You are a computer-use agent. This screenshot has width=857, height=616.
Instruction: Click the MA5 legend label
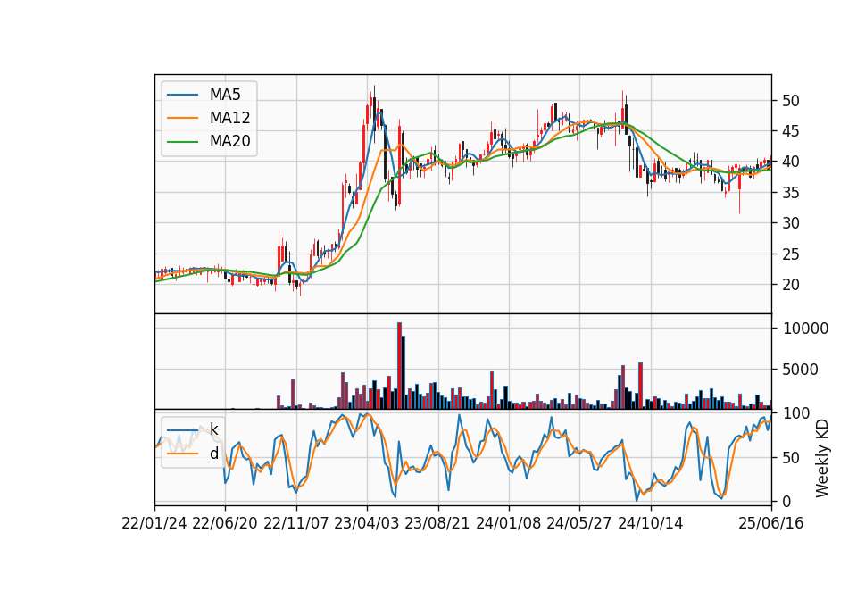pos(225,95)
